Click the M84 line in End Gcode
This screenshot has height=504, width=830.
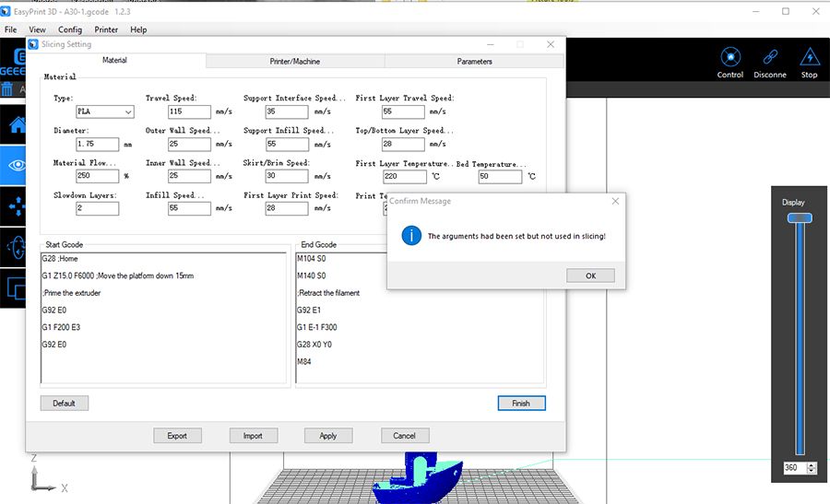pos(304,362)
